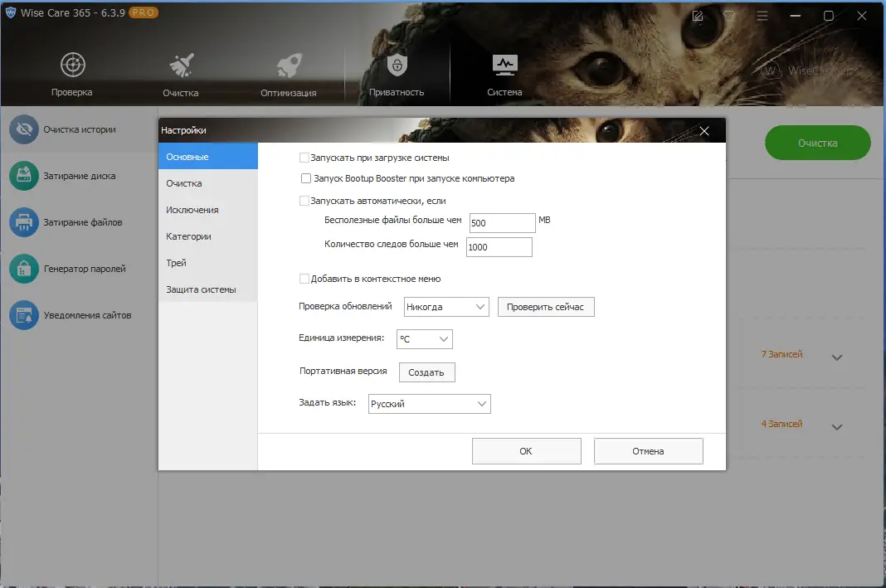This screenshot has width=886, height=588.
Task: Close the Настройки dialog
Action: (704, 131)
